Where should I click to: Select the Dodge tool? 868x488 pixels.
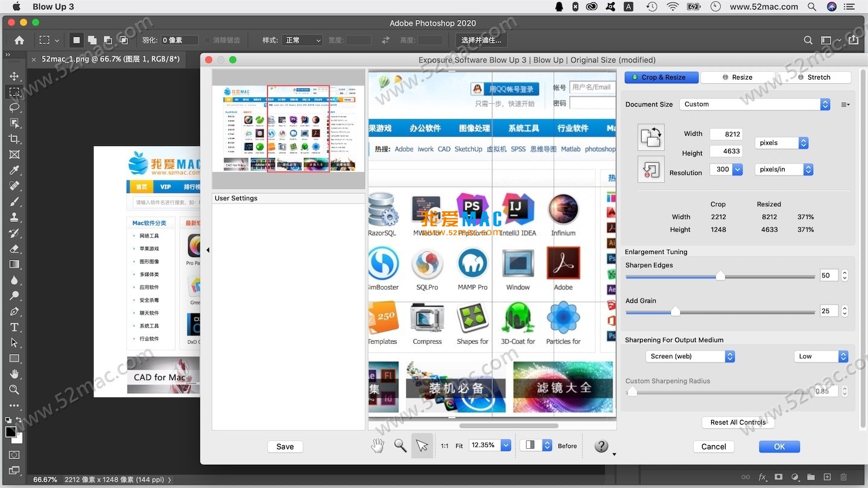tap(14, 296)
